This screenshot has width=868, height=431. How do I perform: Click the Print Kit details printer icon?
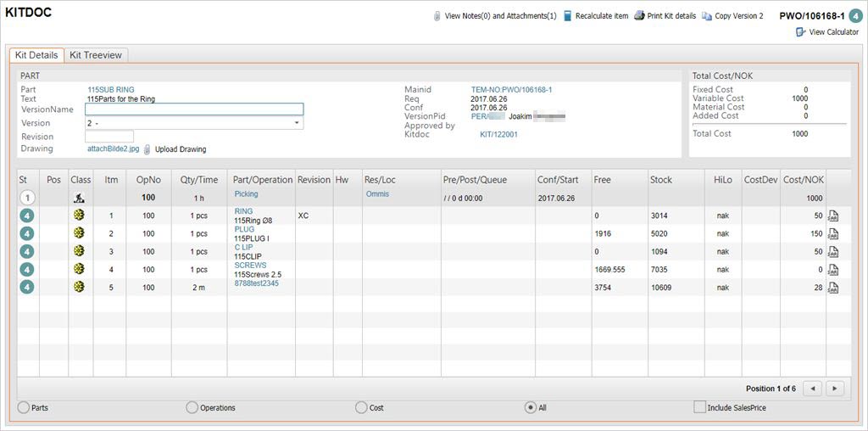click(639, 16)
